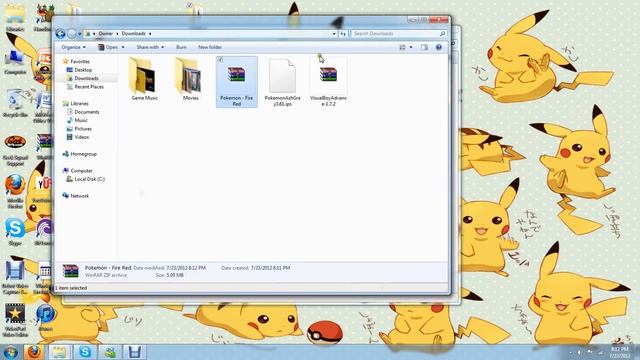Image resolution: width=640 pixels, height=360 pixels.
Task: Click the Explorer forward arrow button
Action: tap(71, 34)
